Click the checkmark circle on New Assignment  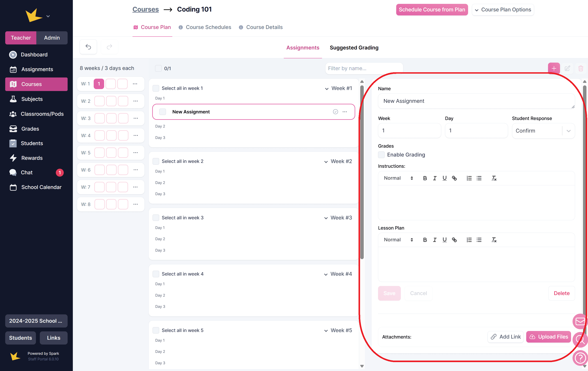[x=335, y=112]
